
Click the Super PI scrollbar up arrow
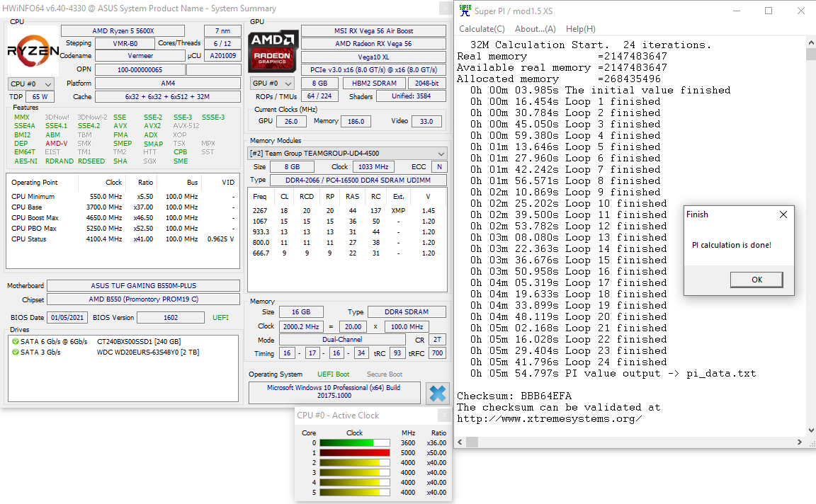[810, 44]
